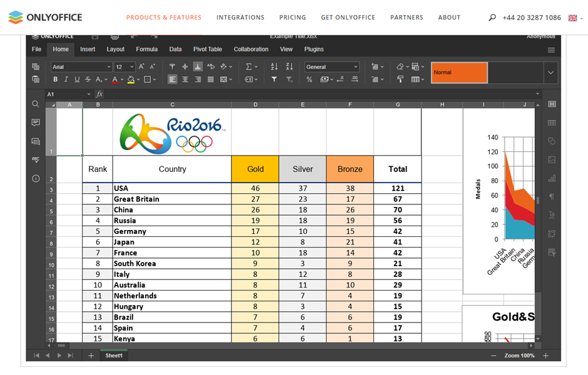
Task: Open the Comments icon in left sidebar
Action: pos(36,122)
